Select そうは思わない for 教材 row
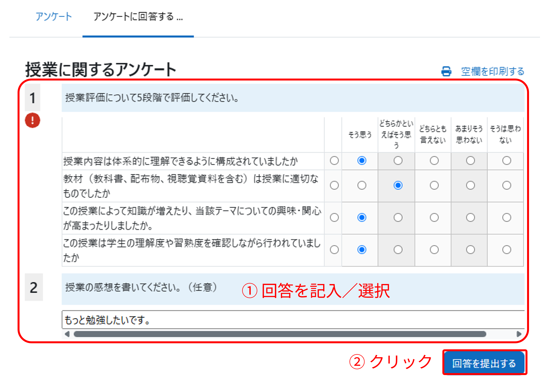This screenshot has width=546, height=392. (507, 185)
